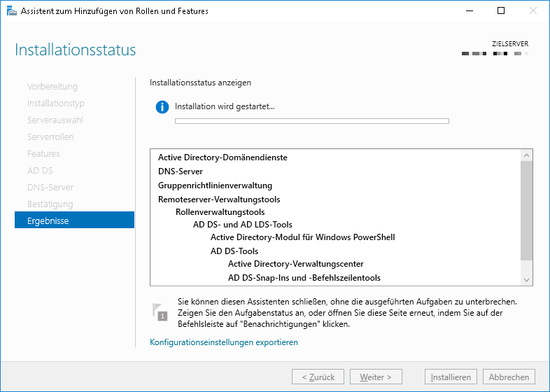Open Konfigurationseinstellungen exportieren link
The image size is (550, 392).
(x=224, y=342)
